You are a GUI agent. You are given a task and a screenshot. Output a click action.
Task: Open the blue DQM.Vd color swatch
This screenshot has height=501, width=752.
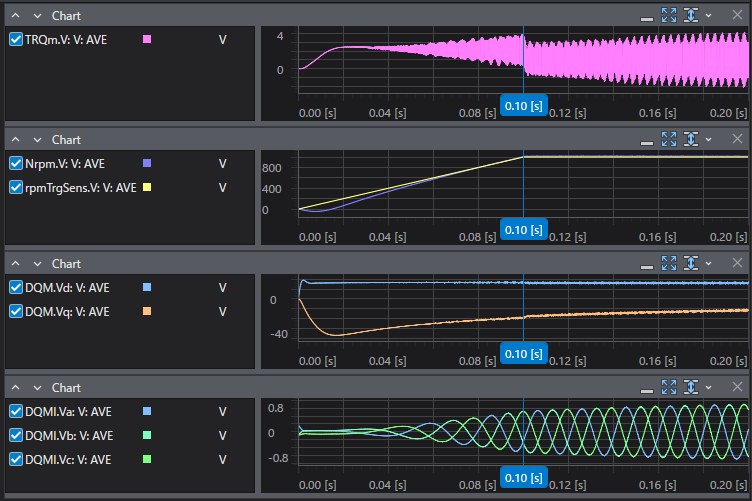147,287
